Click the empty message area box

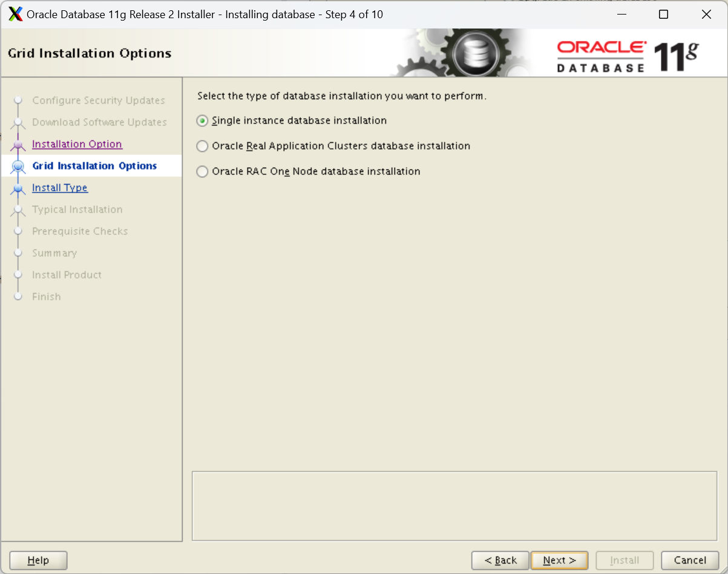tap(454, 506)
